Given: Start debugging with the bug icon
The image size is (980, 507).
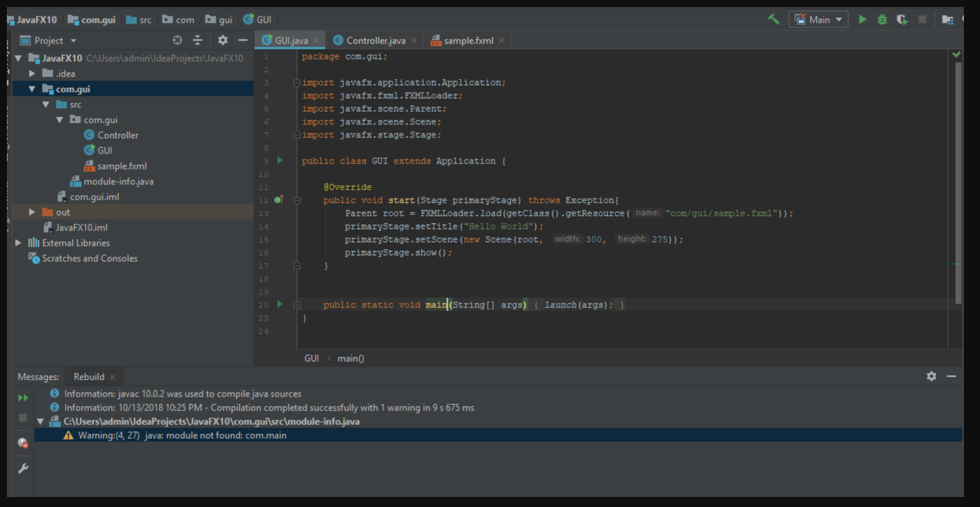Looking at the screenshot, I should tap(882, 19).
